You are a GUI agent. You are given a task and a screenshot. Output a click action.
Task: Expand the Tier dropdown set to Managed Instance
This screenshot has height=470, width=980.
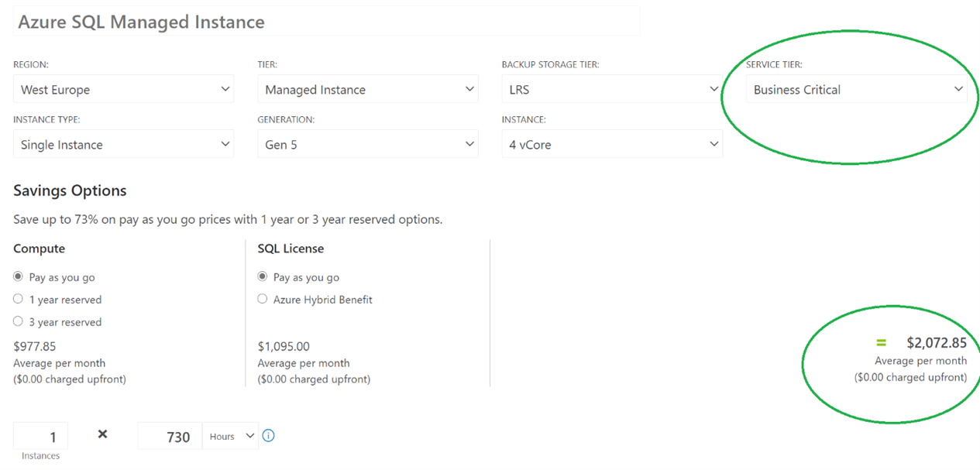point(367,90)
